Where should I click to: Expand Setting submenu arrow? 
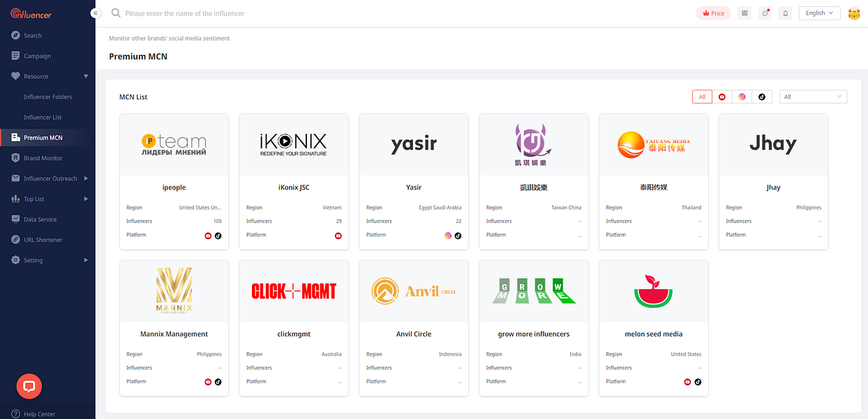[x=86, y=260]
